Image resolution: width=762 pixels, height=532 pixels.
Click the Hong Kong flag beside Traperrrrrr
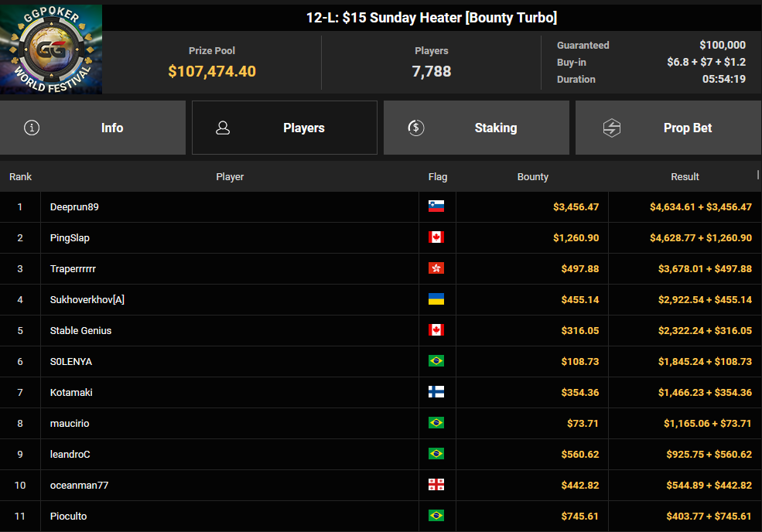(436, 268)
